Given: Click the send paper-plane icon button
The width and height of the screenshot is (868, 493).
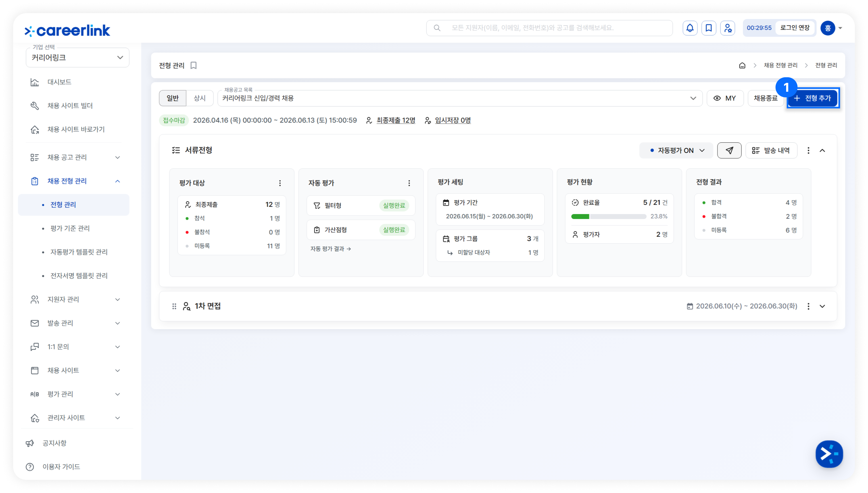Looking at the screenshot, I should pos(729,150).
